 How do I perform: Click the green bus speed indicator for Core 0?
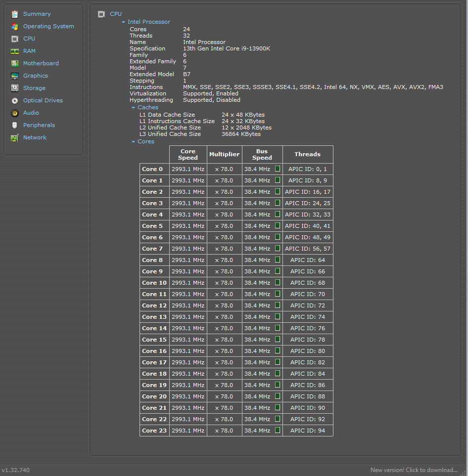click(278, 169)
